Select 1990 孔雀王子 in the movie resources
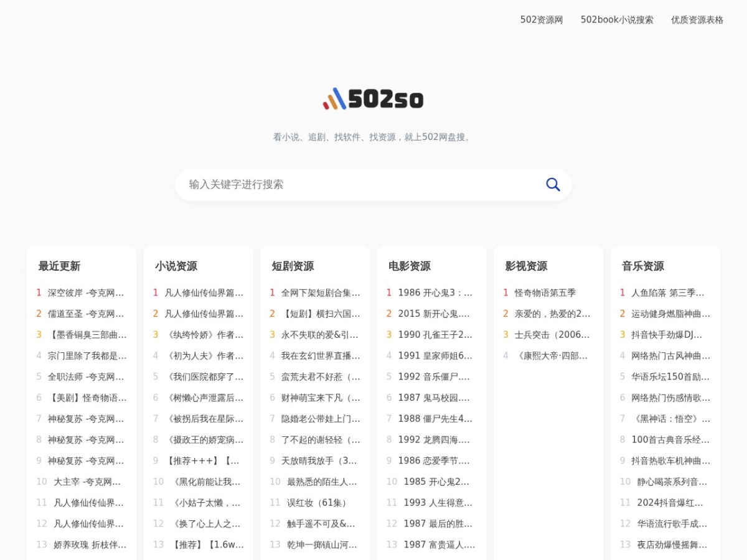747x560 pixels. pos(435,335)
